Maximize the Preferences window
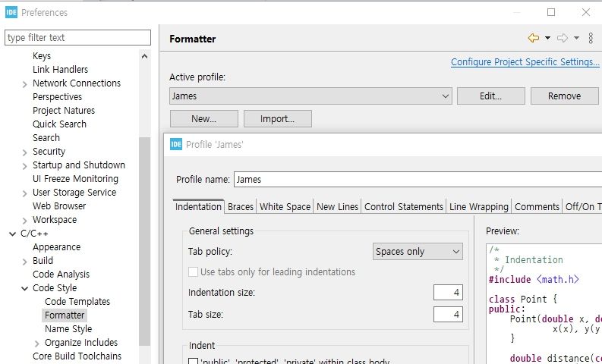The image size is (602, 364). pyautogui.click(x=551, y=12)
